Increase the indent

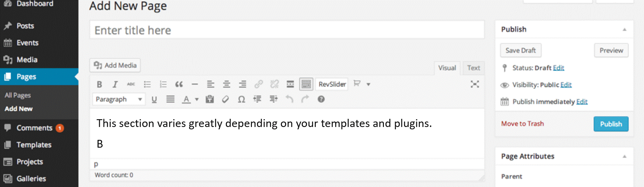[273, 99]
